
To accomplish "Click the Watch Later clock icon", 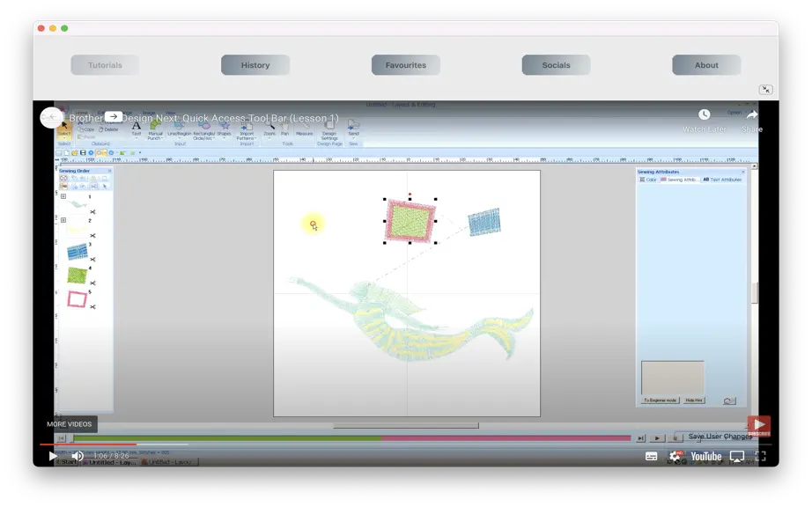I will 705,114.
